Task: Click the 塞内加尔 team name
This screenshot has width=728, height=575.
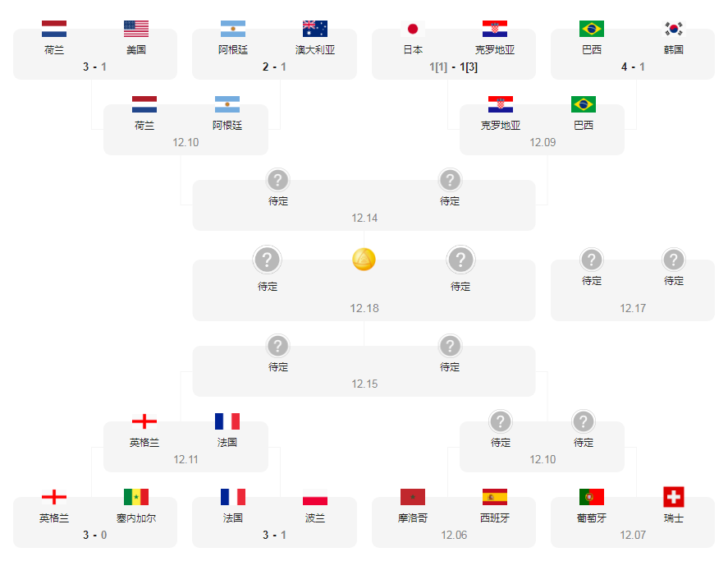Action: 136,518
